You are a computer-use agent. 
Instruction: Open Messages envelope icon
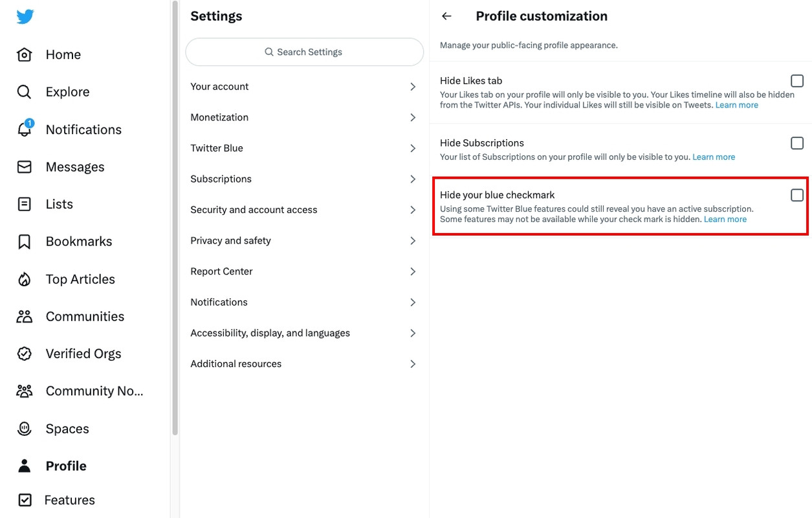[24, 167]
